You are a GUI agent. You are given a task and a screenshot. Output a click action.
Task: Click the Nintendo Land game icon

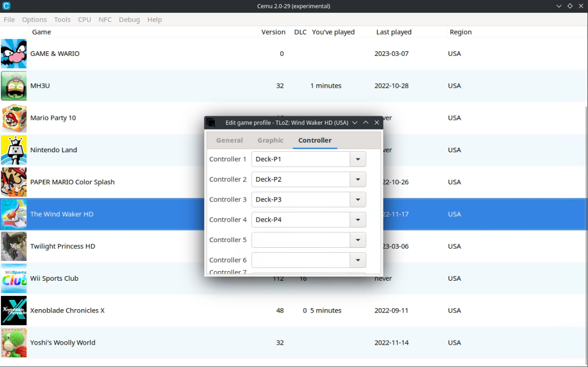(x=14, y=150)
